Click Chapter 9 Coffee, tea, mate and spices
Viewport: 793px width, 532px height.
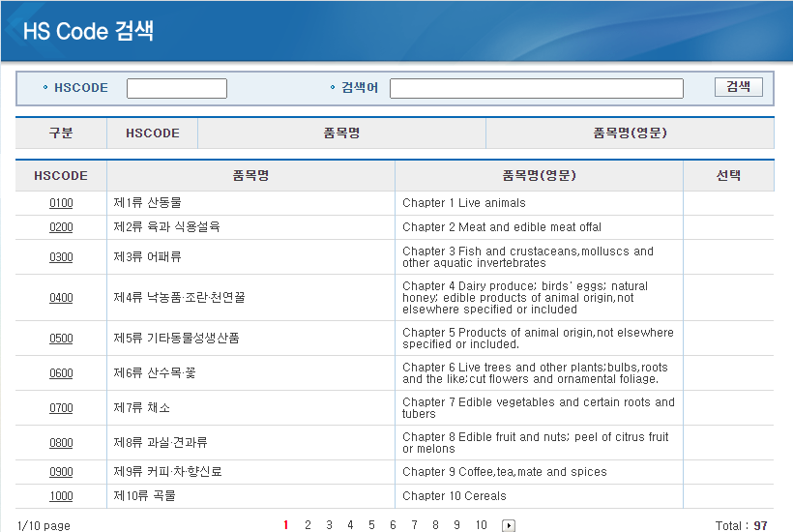point(504,472)
